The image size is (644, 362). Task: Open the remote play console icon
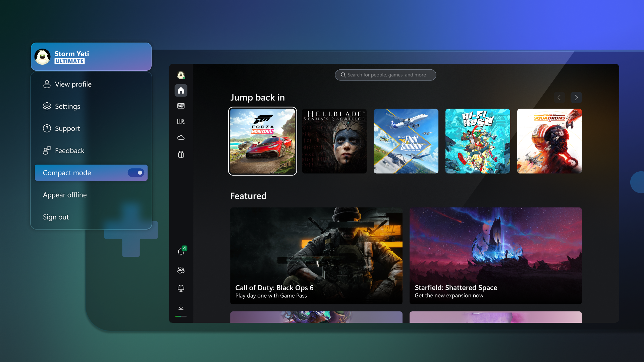click(x=181, y=288)
